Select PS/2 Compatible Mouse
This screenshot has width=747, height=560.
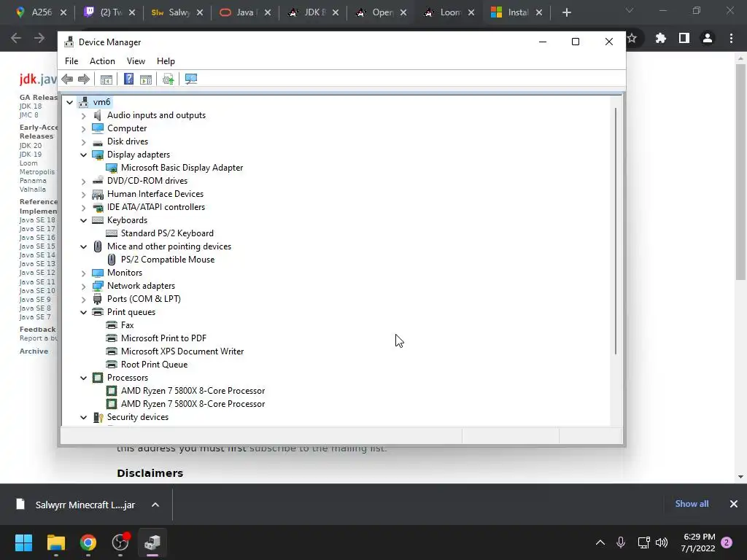168,260
